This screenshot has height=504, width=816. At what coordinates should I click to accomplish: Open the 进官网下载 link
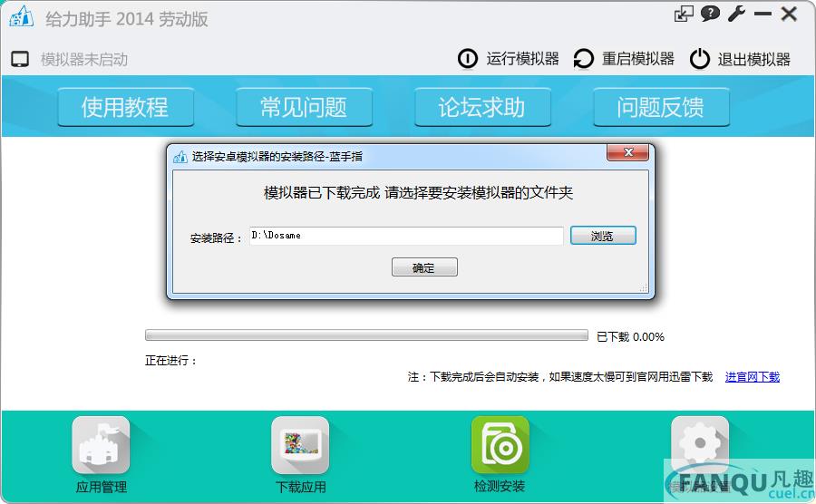click(752, 377)
